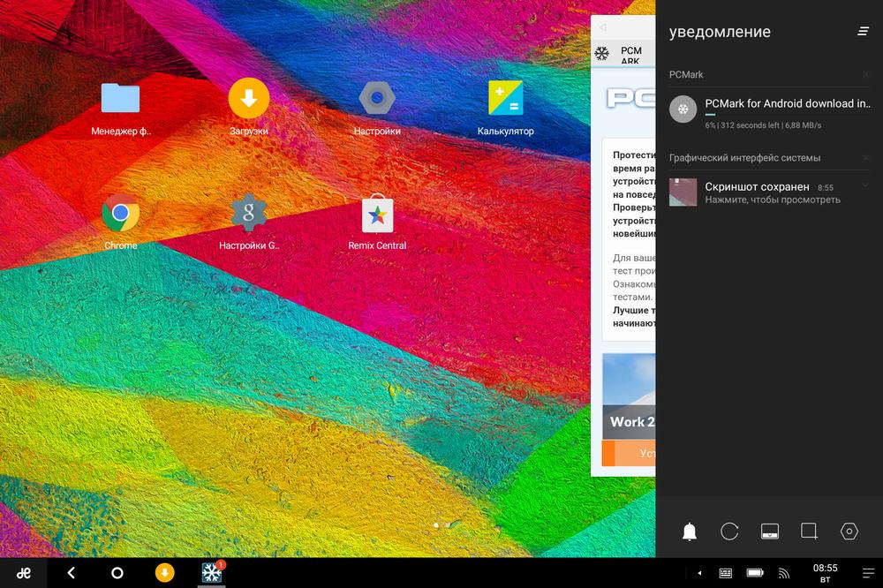
Task: Toggle taskbar auto-hide icon in panel
Action: [769, 531]
